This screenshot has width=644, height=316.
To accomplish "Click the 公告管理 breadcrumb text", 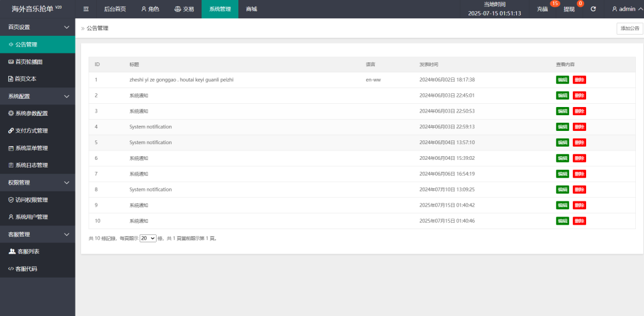I will [97, 28].
